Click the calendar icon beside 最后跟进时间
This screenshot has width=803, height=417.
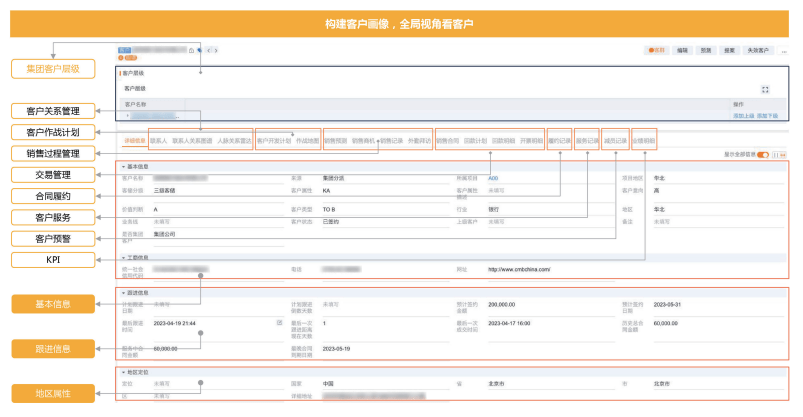[x=279, y=324]
